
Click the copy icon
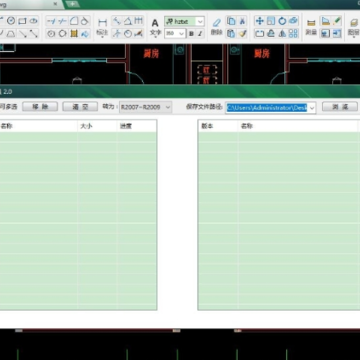tap(231, 21)
